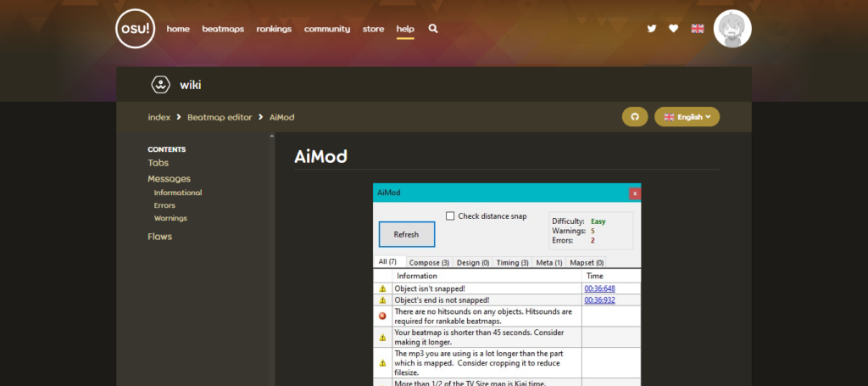
Task: Toggle the Check distance snap checkbox
Action: pyautogui.click(x=450, y=216)
